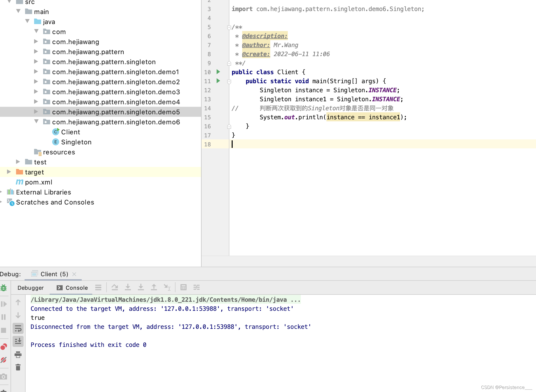The image size is (536, 392).
Task: Click the @description: tag in Javadoc
Action: tap(264, 36)
